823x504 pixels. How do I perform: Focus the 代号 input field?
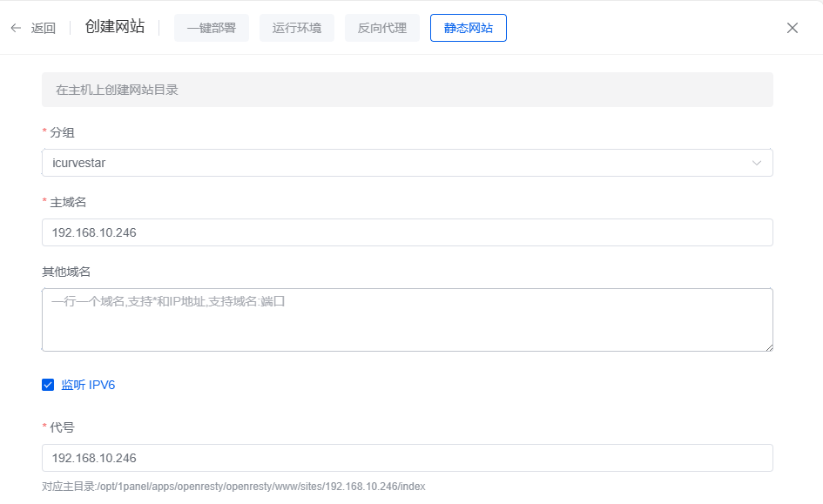point(407,458)
